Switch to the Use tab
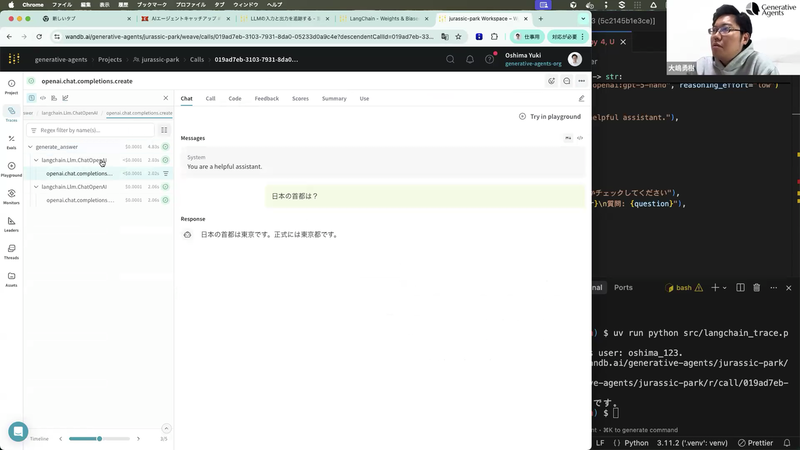Image resolution: width=800 pixels, height=450 pixels. click(x=364, y=98)
